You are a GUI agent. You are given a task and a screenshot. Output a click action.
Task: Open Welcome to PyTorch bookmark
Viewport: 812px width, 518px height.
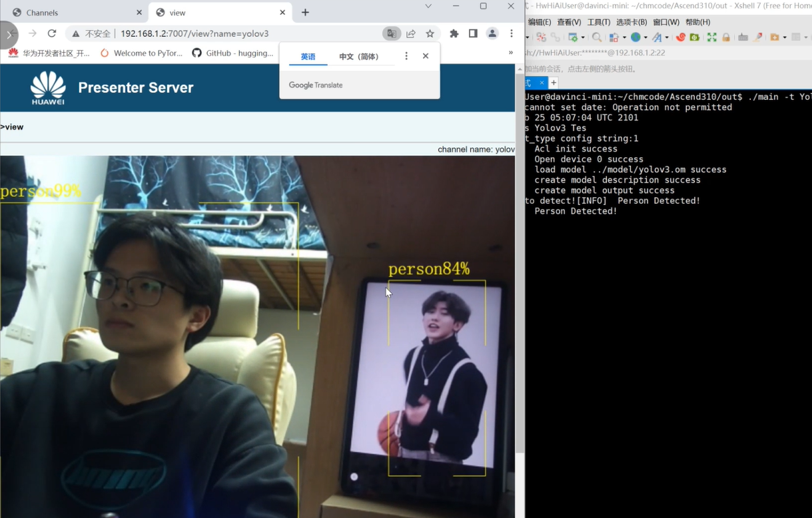141,53
